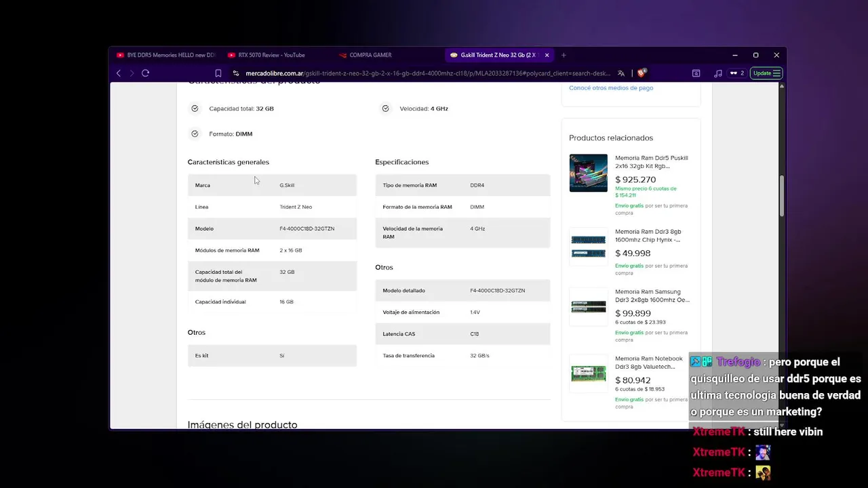Open Memoria Ram Ddr5 Puskill 2x16 title link
The image size is (868, 488).
(651, 162)
